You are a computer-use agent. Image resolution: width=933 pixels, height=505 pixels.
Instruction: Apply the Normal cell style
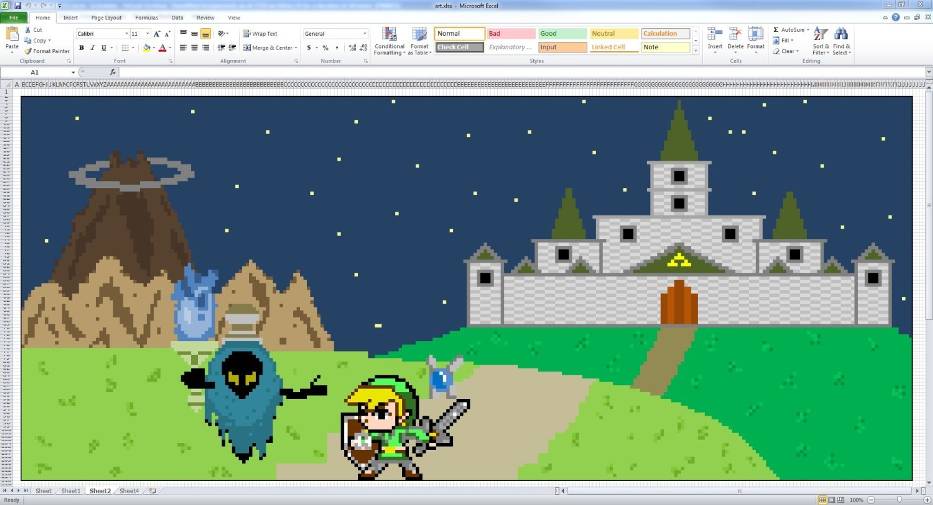click(x=459, y=34)
